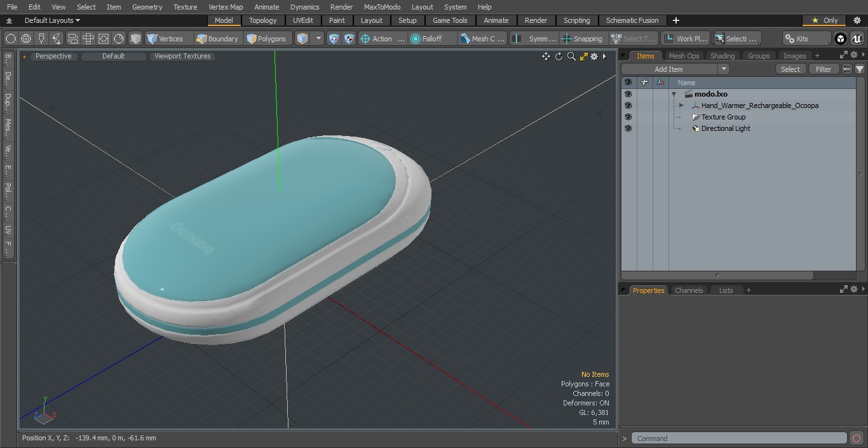Open viewport settings gear icon
The image size is (868, 448).
click(594, 57)
